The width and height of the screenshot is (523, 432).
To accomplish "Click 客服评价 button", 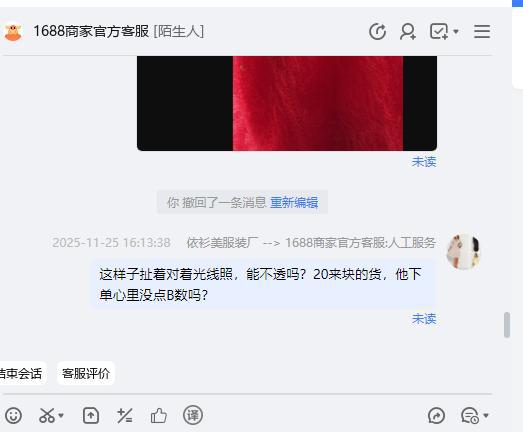I will [x=86, y=373].
